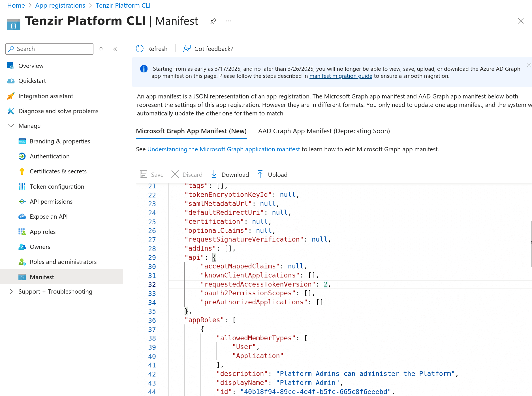
Task: Collapse the Manage section
Action: 11,126
